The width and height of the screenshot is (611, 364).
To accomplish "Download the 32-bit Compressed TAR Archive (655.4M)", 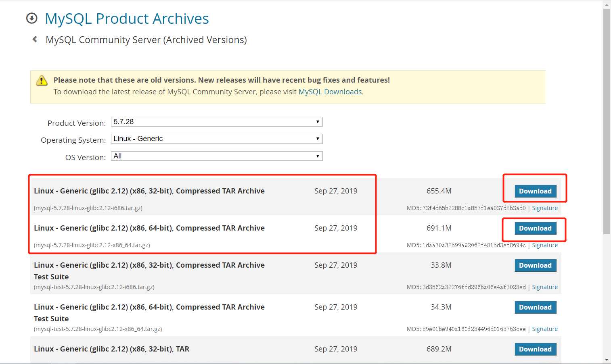I will point(536,191).
